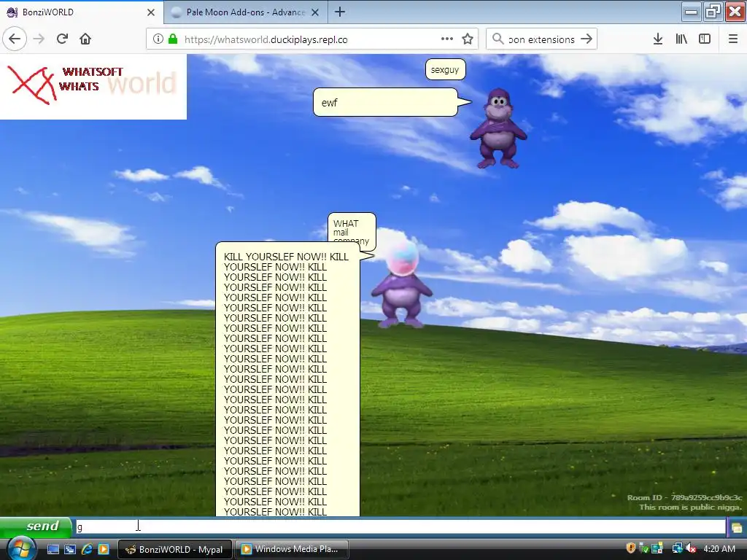Click the chat message input field
Screen dimensions: 747x560
point(400,527)
